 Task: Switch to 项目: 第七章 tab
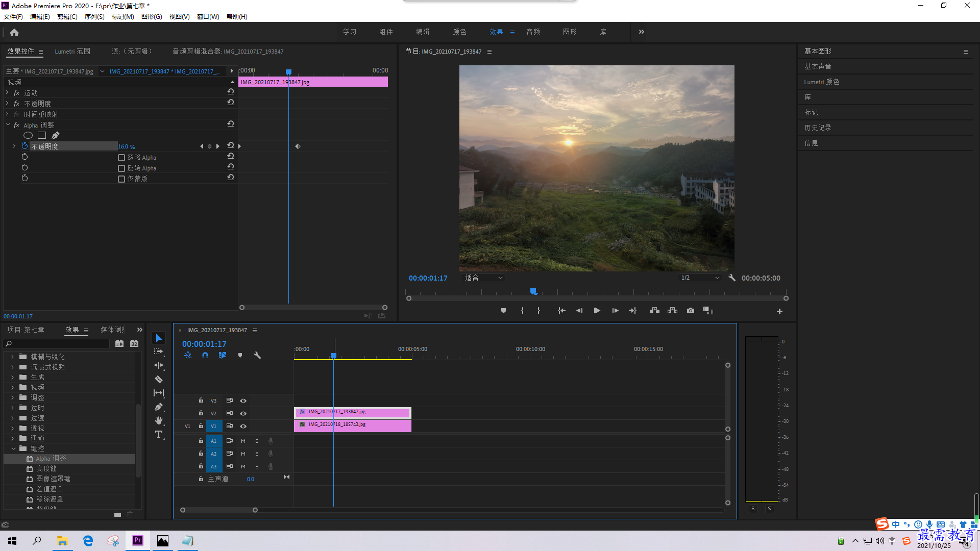pos(26,330)
